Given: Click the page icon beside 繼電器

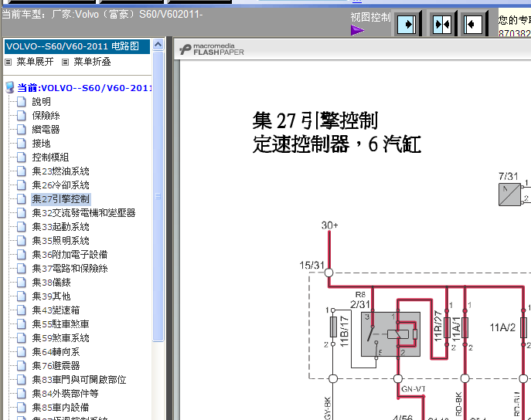Looking at the screenshot, I should (x=22, y=129).
